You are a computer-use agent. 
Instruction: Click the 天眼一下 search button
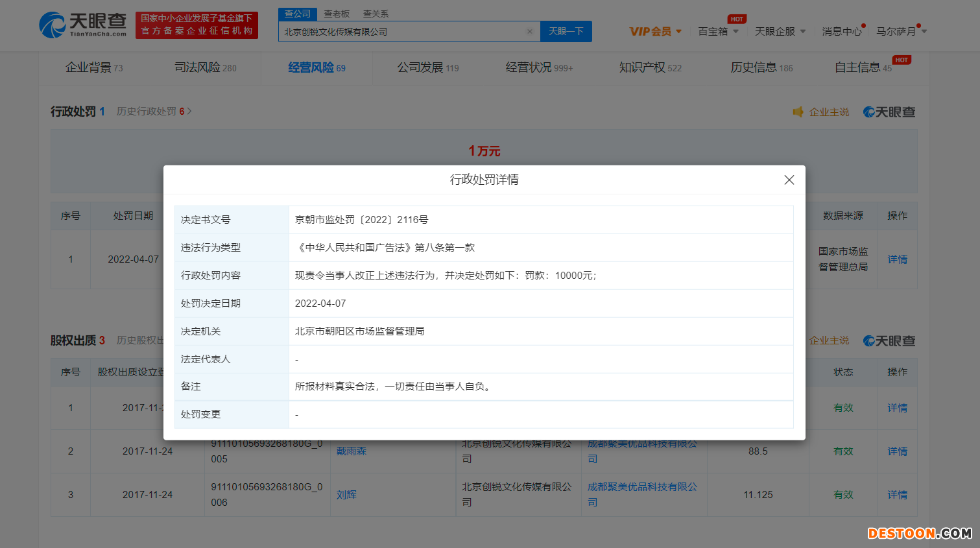566,31
